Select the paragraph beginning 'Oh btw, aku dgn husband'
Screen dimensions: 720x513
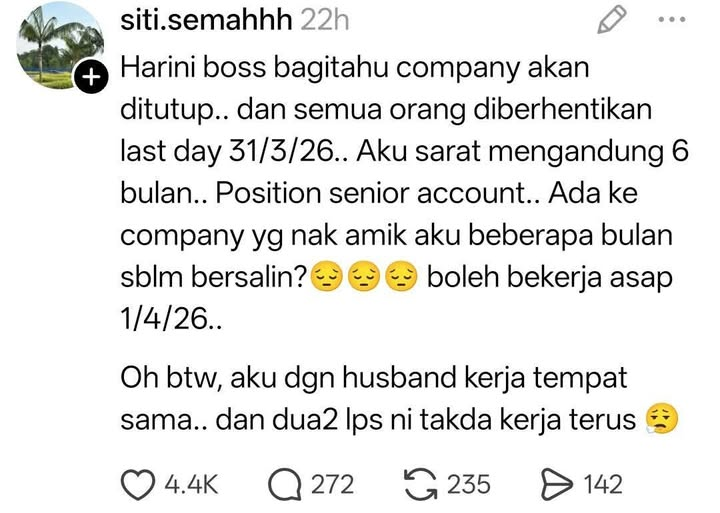399,399
